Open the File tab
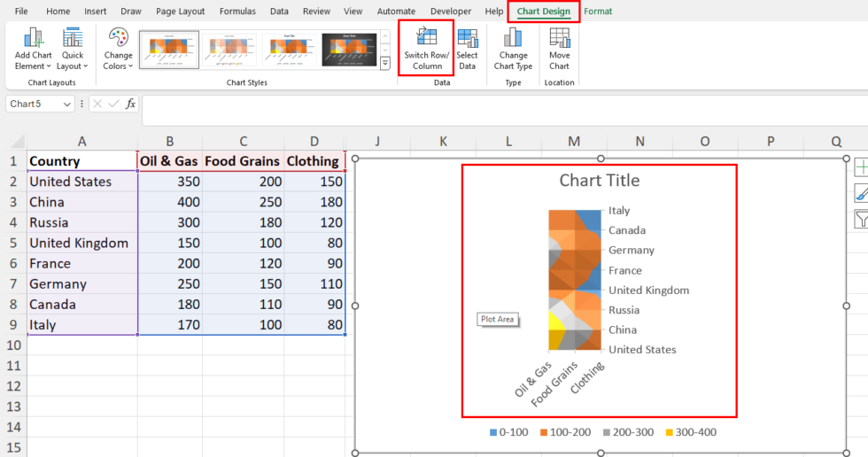 click(x=21, y=11)
